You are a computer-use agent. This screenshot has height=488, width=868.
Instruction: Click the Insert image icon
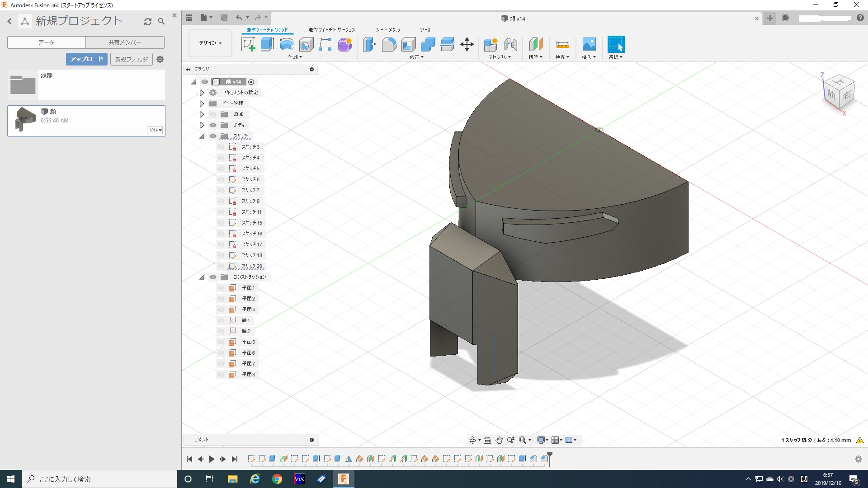589,44
